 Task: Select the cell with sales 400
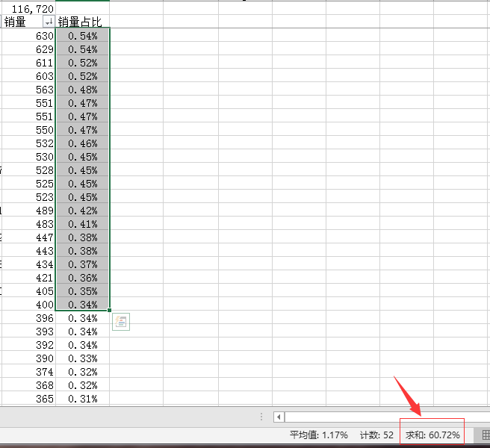click(x=28, y=305)
